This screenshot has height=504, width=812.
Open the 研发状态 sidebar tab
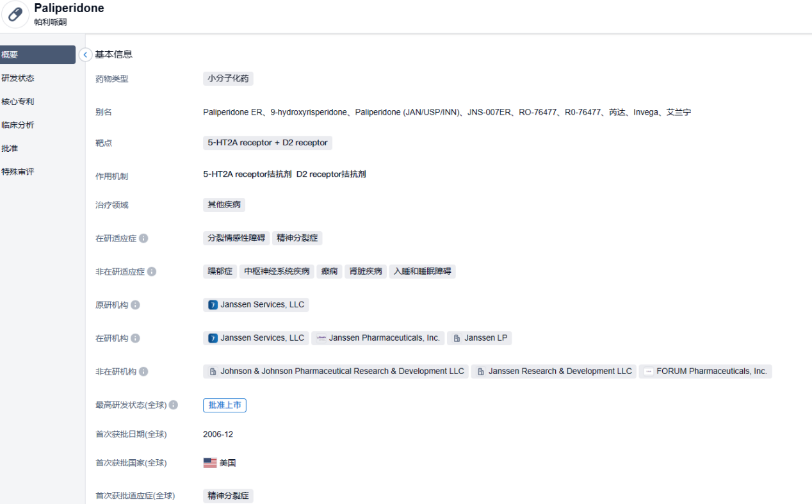coord(18,78)
